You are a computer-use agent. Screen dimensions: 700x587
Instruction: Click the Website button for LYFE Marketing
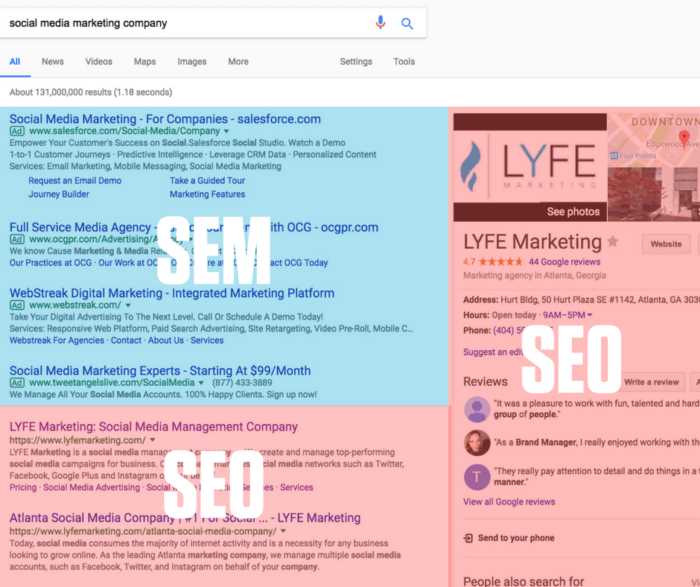pos(666,243)
